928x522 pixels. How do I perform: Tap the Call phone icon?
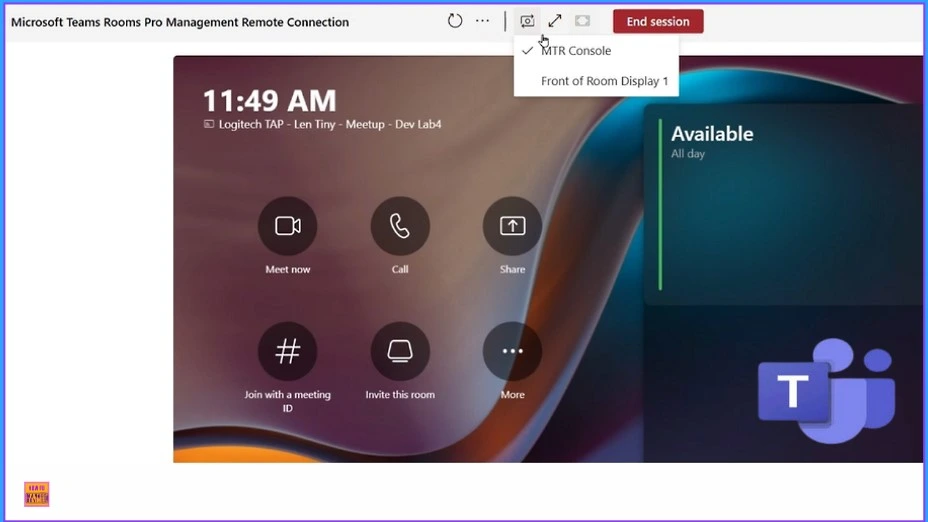pyautogui.click(x=400, y=226)
